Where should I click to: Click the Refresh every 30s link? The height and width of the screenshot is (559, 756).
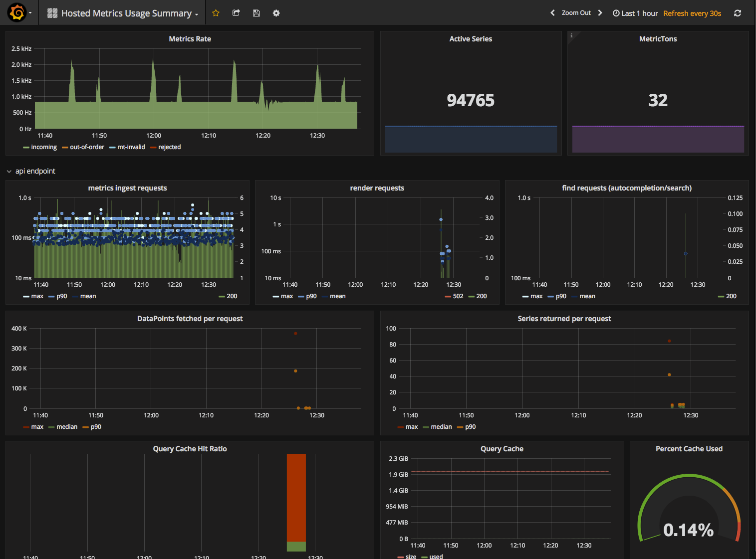[692, 13]
